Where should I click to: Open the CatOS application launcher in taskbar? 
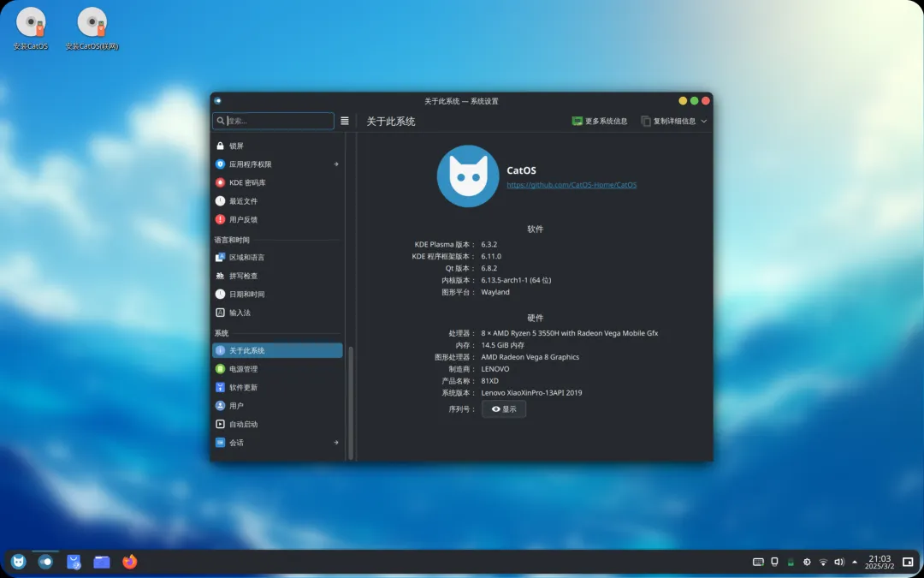[x=19, y=562]
